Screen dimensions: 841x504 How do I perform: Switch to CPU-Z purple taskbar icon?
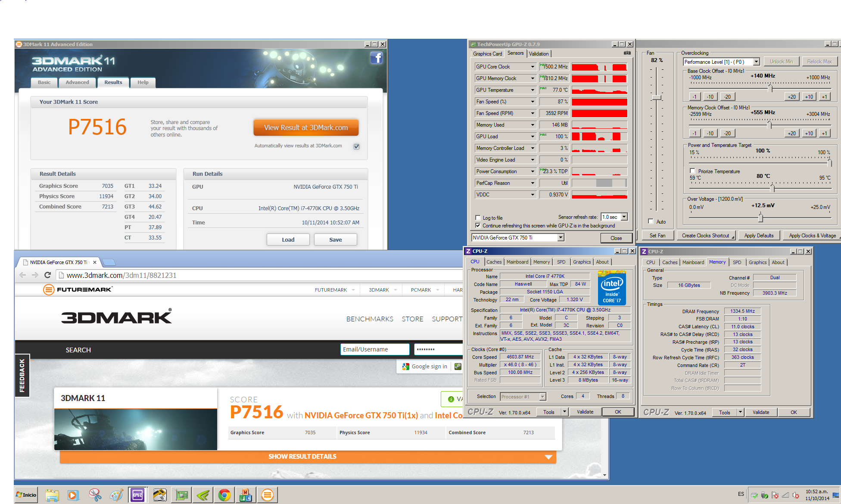(138, 495)
